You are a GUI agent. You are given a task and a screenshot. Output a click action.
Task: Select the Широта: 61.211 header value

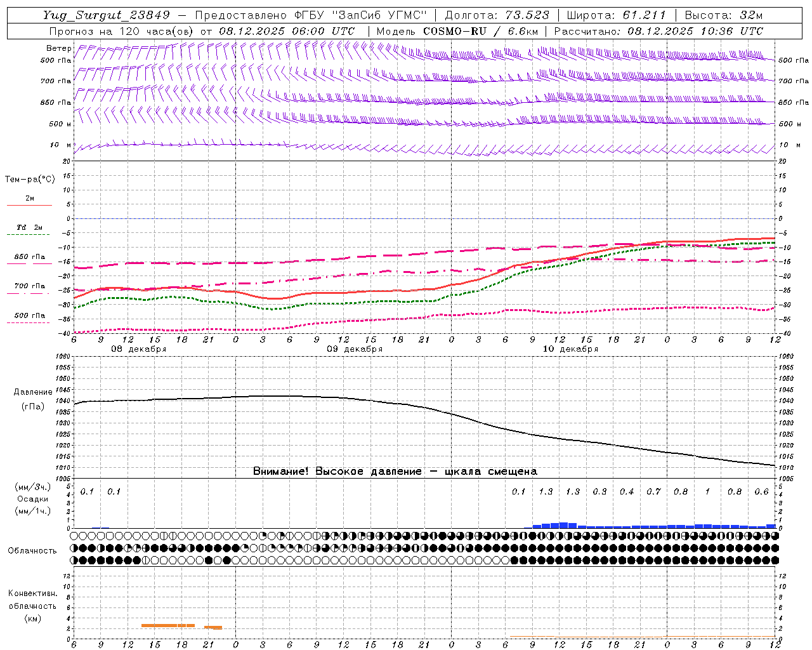[616, 15]
